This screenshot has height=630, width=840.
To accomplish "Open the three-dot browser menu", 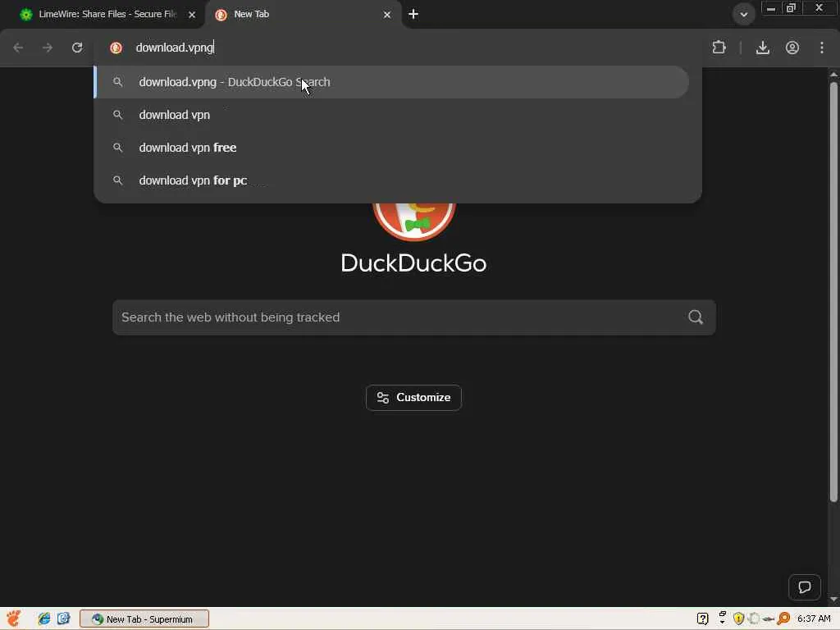I will point(822,48).
